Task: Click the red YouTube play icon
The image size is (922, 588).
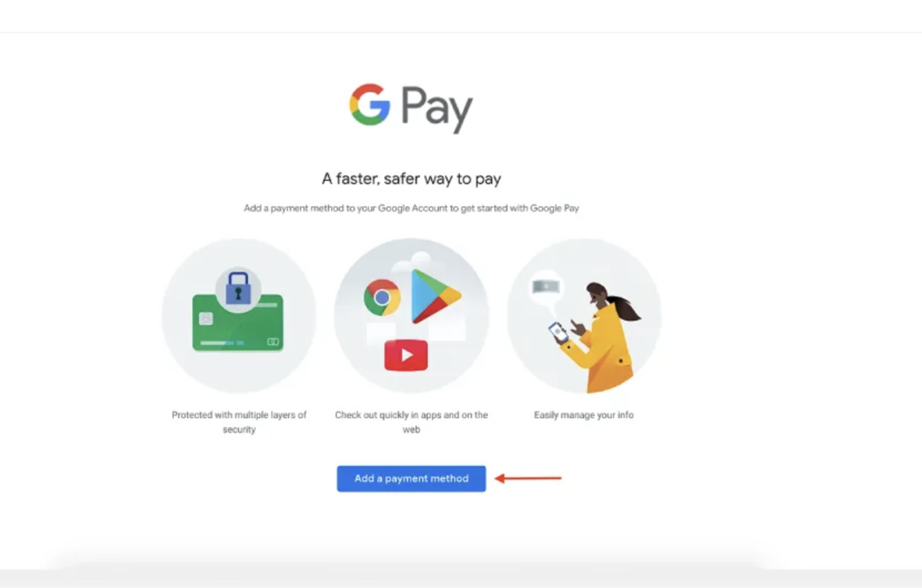Action: [406, 355]
